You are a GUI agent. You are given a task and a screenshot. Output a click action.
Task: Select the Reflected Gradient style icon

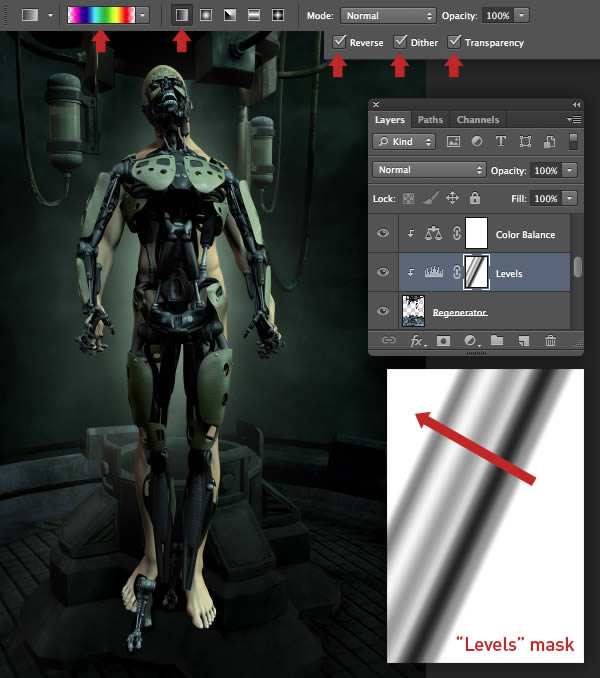click(254, 15)
